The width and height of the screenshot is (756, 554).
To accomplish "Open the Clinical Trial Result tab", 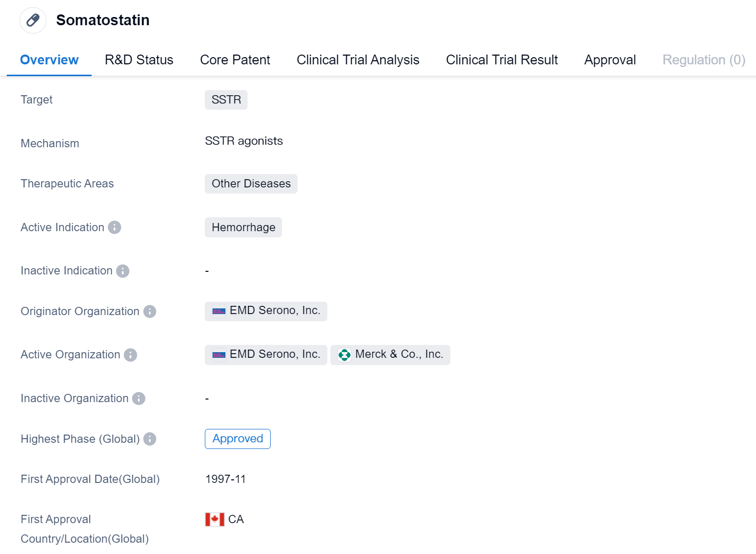I will 502,60.
